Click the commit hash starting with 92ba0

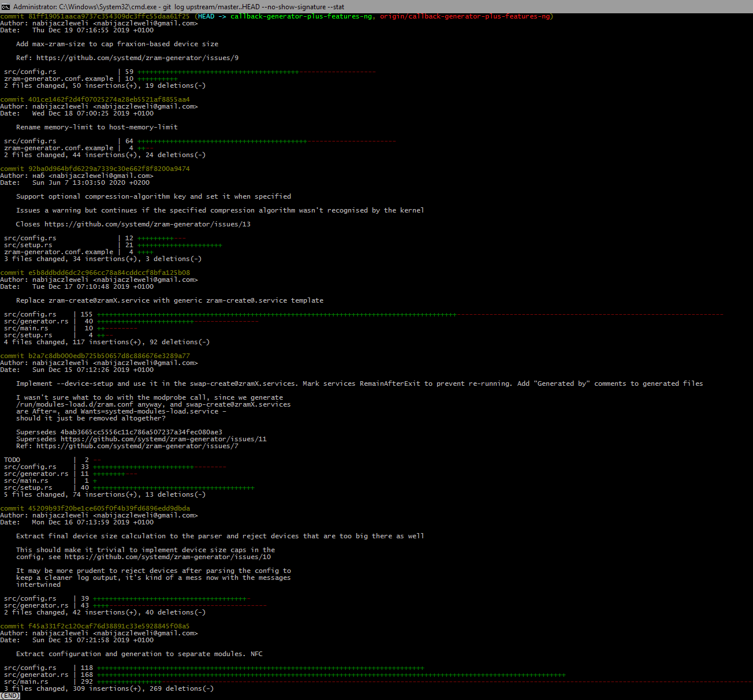[x=109, y=169]
